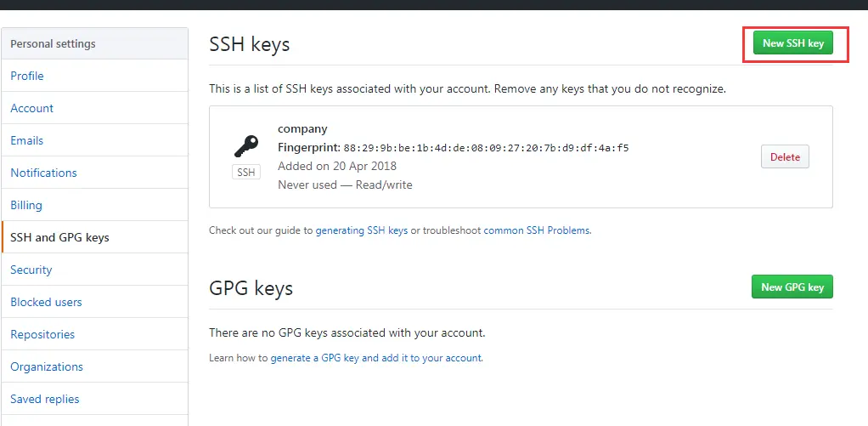Go to Account settings
Screen dimensions: 868x426
click(x=32, y=108)
